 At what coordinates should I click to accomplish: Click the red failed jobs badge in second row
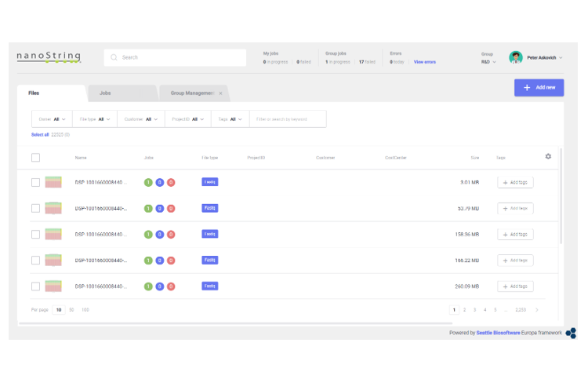point(171,209)
